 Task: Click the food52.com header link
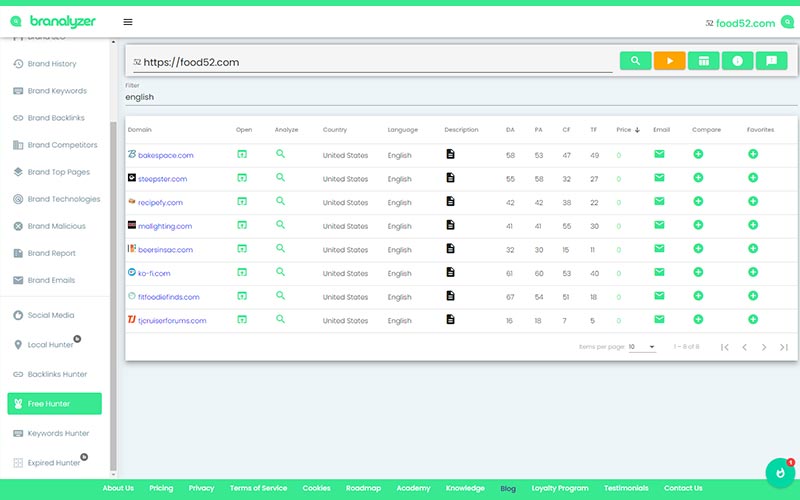[745, 23]
